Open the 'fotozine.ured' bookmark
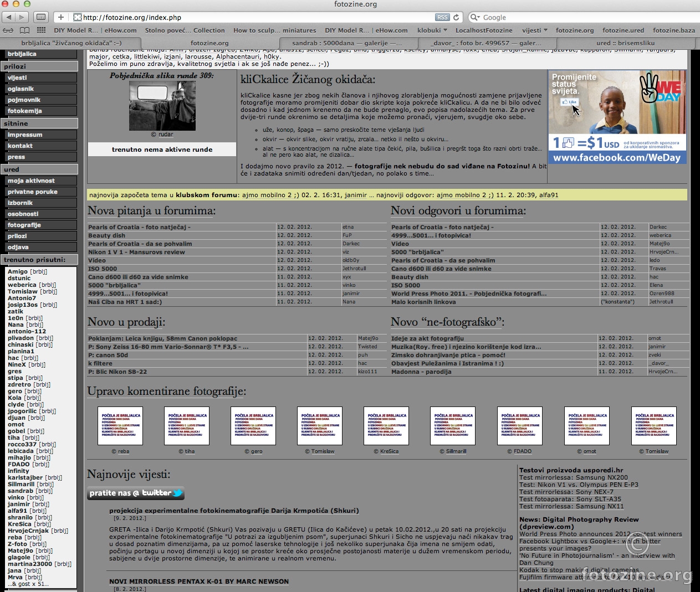The image size is (700, 592). pos(624,30)
